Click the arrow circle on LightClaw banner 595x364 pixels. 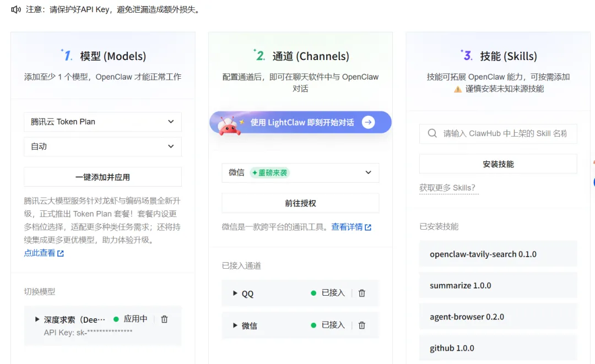click(368, 122)
